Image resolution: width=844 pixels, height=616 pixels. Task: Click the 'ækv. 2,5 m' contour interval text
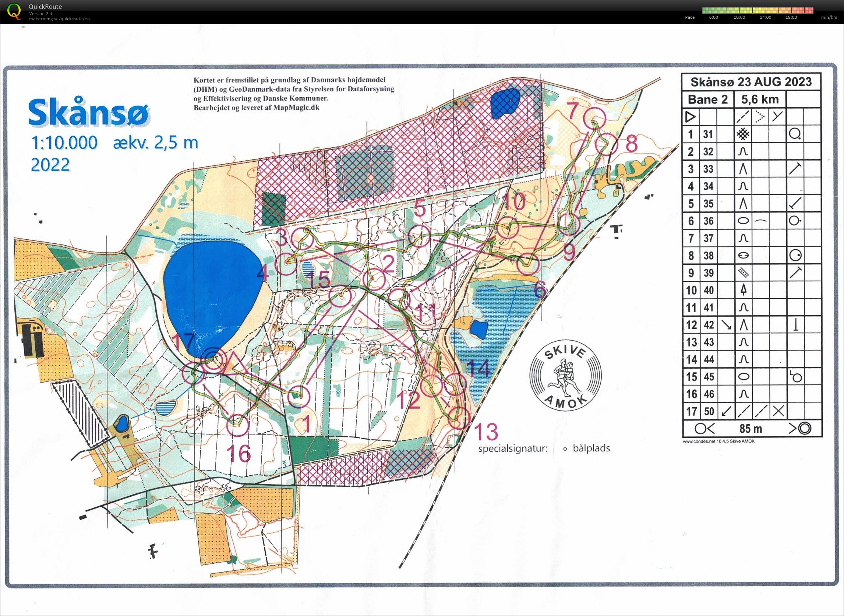pyautogui.click(x=156, y=142)
